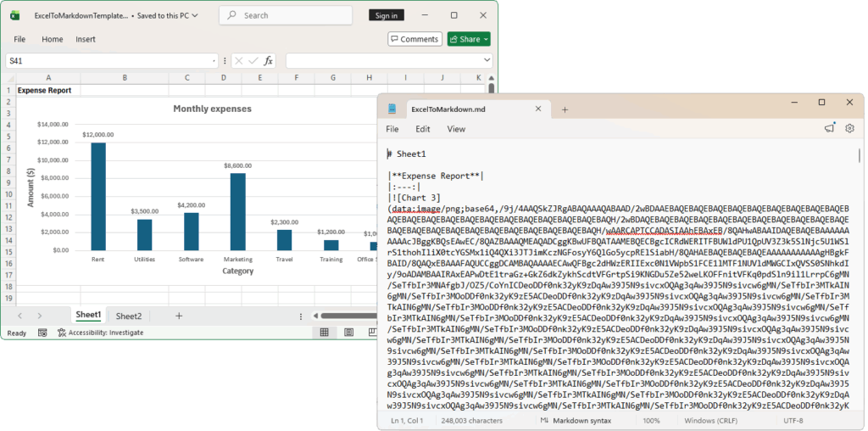
Task: Switch to Normal view icon
Action: tap(325, 333)
